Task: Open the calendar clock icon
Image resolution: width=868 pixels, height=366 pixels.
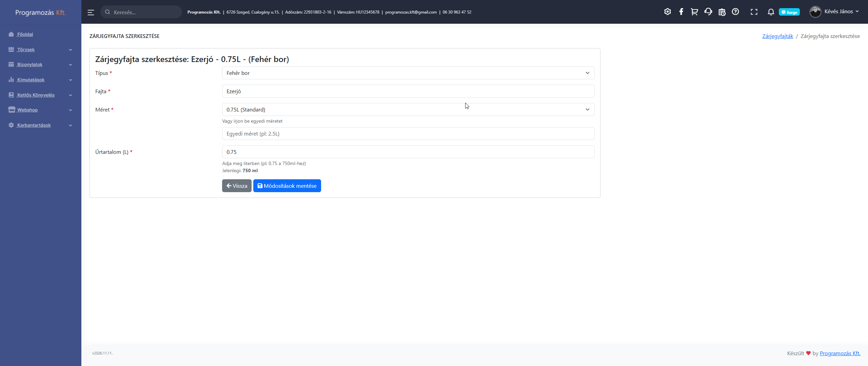Action: 722,12
